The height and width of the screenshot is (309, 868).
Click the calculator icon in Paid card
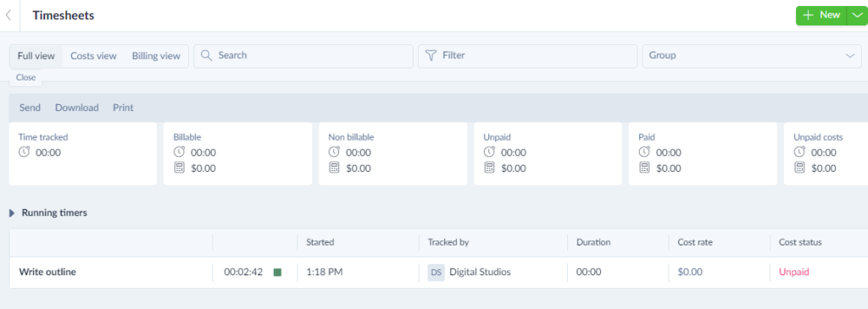[x=644, y=168]
